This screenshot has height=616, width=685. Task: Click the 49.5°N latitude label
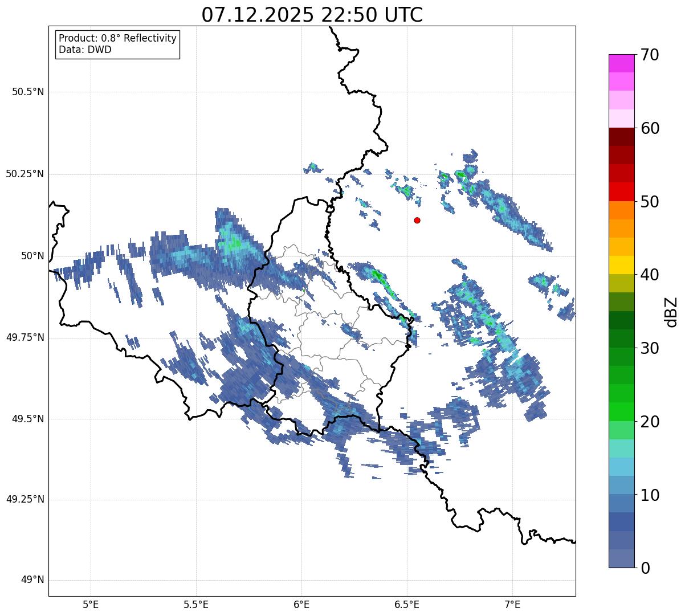coord(28,419)
